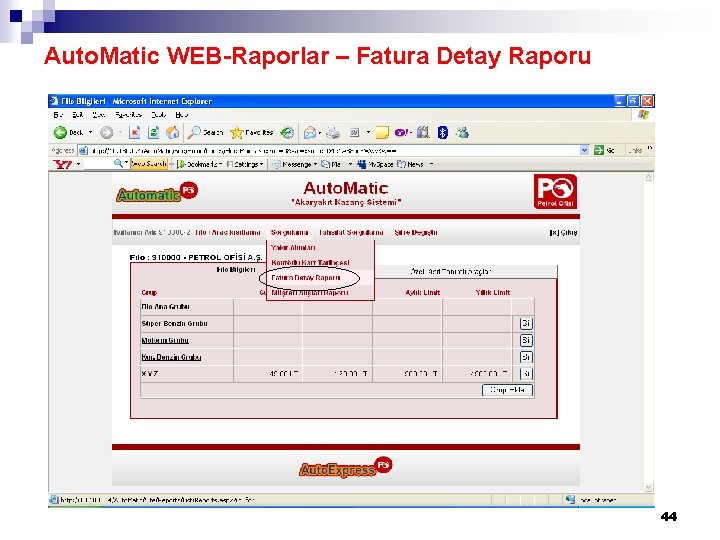Open the Yahoo logo dropdown arrow
The image size is (720, 540).
[79, 164]
